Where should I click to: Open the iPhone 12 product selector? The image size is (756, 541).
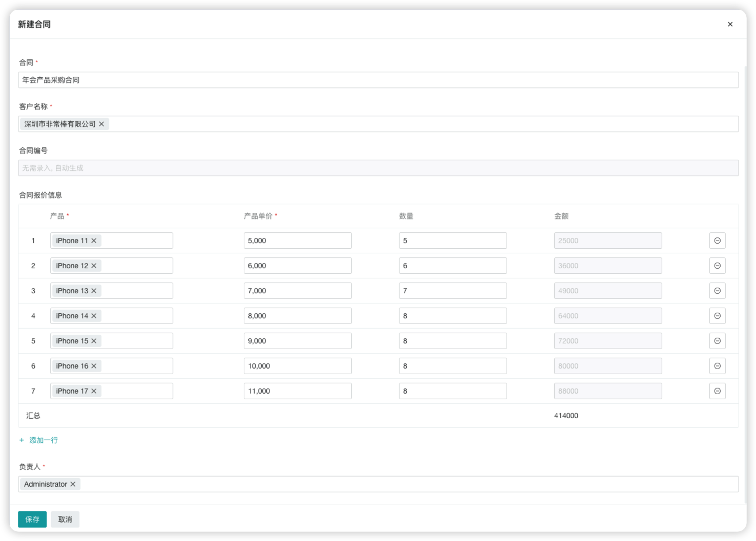[x=112, y=266]
